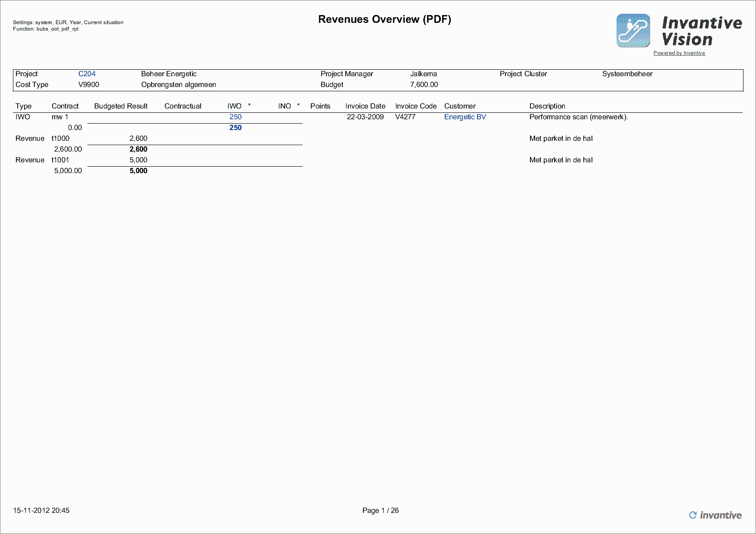Select the contract mw 1 row
This screenshot has width=756, height=534.
[60, 117]
